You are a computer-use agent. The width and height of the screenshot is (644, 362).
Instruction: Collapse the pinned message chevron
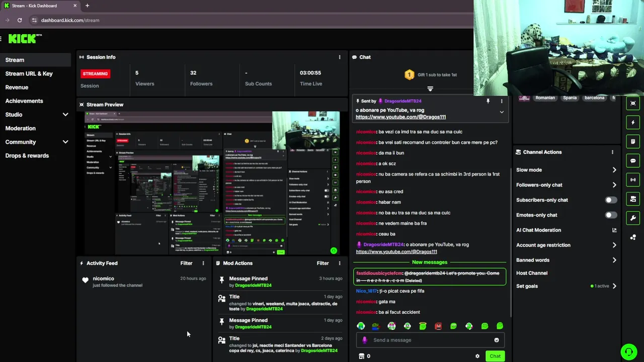tap(502, 112)
